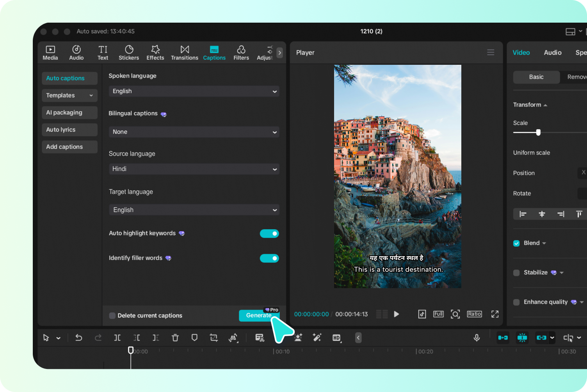The image size is (587, 392).
Task: Show more tools with the right chevron
Action: (x=279, y=53)
